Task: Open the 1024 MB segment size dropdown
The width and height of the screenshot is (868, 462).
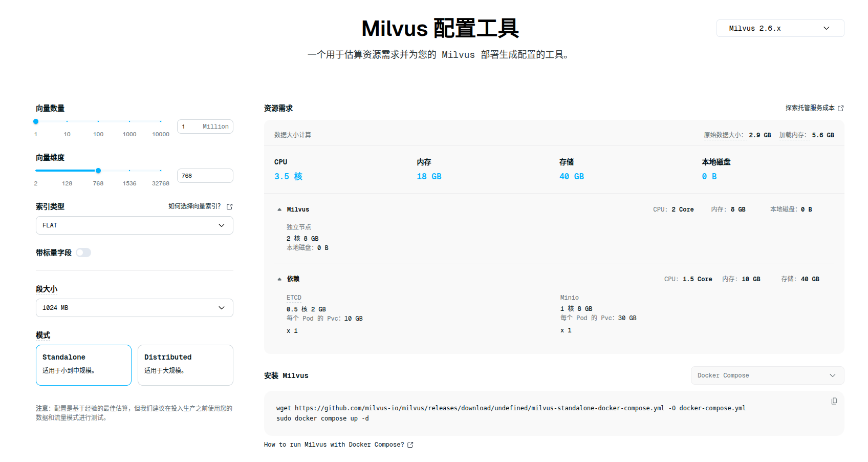Action: (x=134, y=308)
